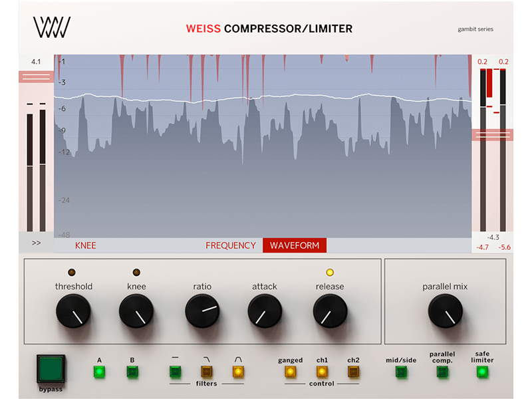Click the Weiss logo icon
Image resolution: width=532 pixels, height=399 pixels.
[52, 28]
